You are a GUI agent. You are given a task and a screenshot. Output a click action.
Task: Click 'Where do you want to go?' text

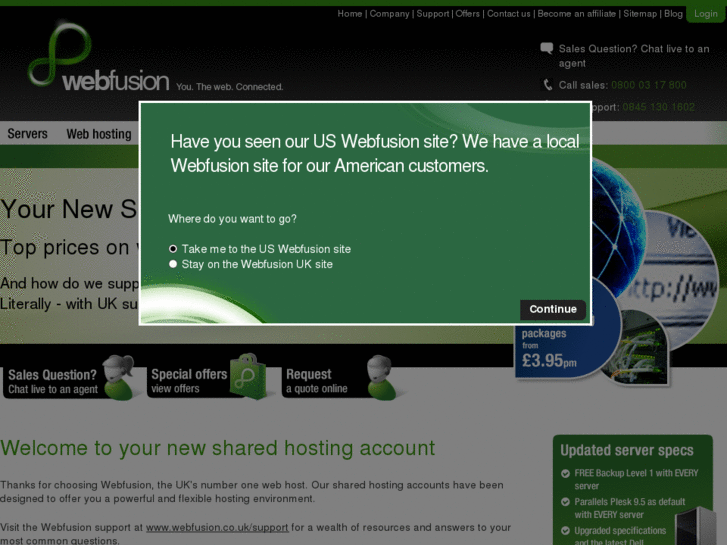(x=232, y=219)
